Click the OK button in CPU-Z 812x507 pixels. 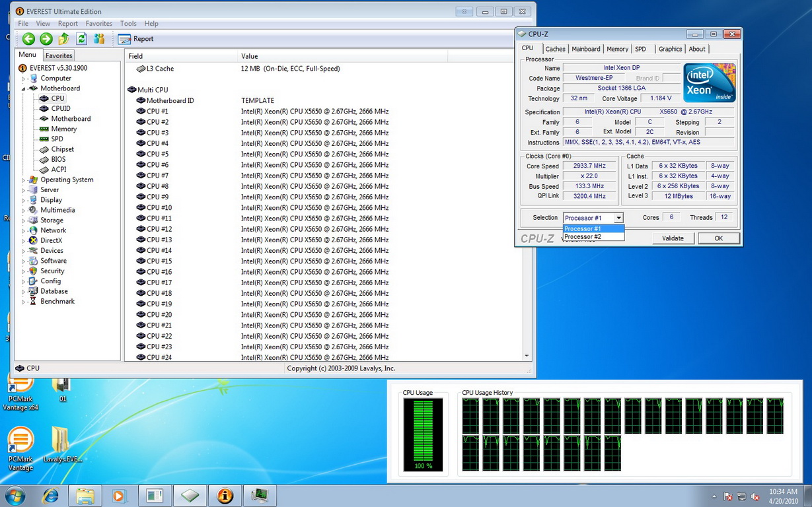pos(718,238)
